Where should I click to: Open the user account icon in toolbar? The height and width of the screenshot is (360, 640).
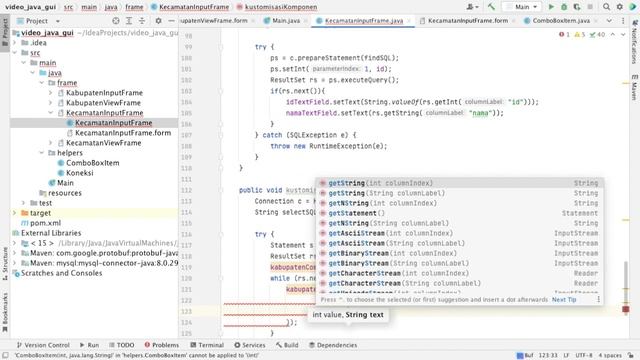click(472, 7)
